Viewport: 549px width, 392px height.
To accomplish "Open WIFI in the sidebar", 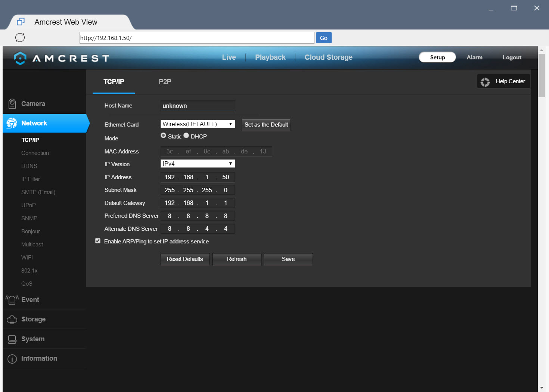I will point(27,258).
